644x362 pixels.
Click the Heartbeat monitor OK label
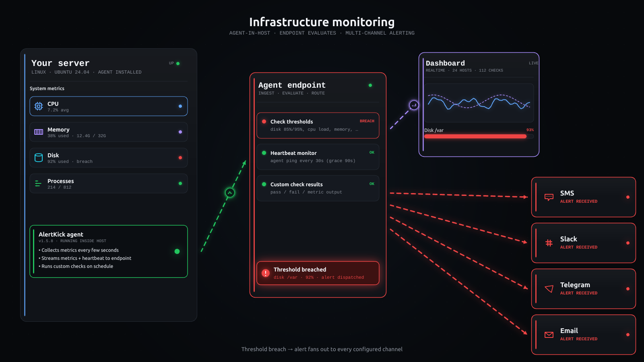point(372,152)
